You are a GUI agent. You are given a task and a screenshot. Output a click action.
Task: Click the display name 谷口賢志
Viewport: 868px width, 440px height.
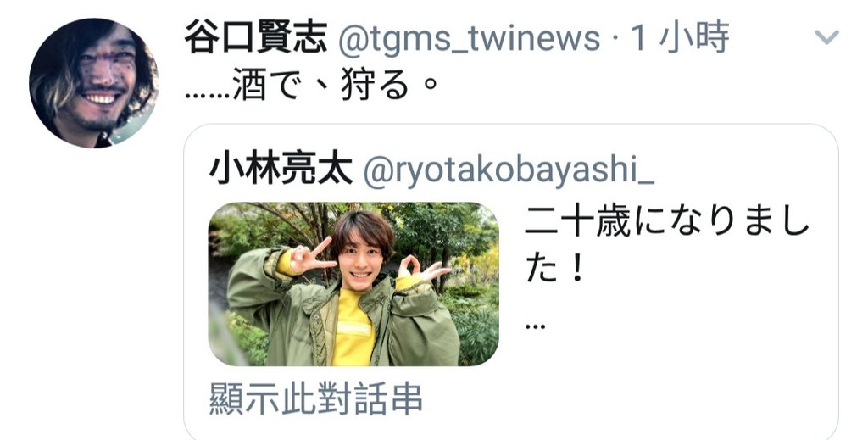[x=255, y=37]
